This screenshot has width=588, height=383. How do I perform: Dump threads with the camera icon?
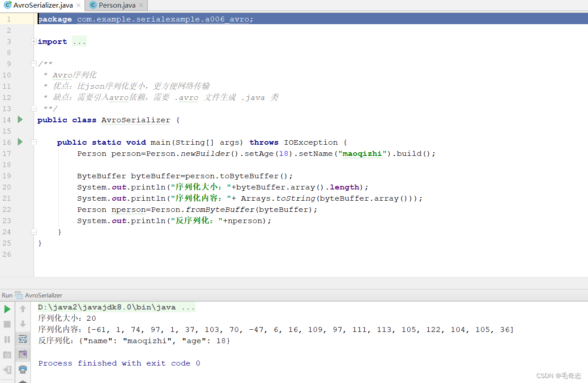(x=7, y=355)
